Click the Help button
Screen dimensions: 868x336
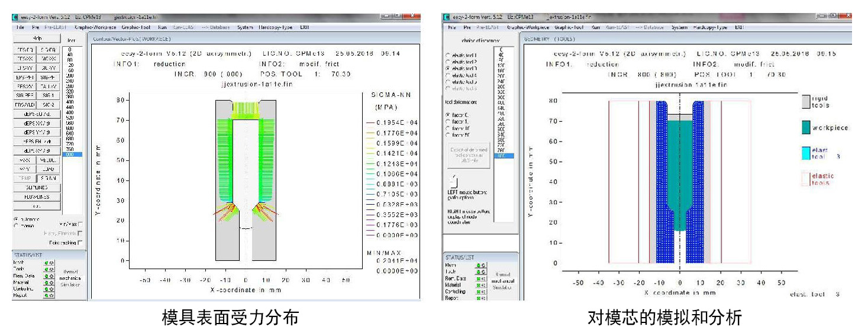pyautogui.click(x=37, y=38)
